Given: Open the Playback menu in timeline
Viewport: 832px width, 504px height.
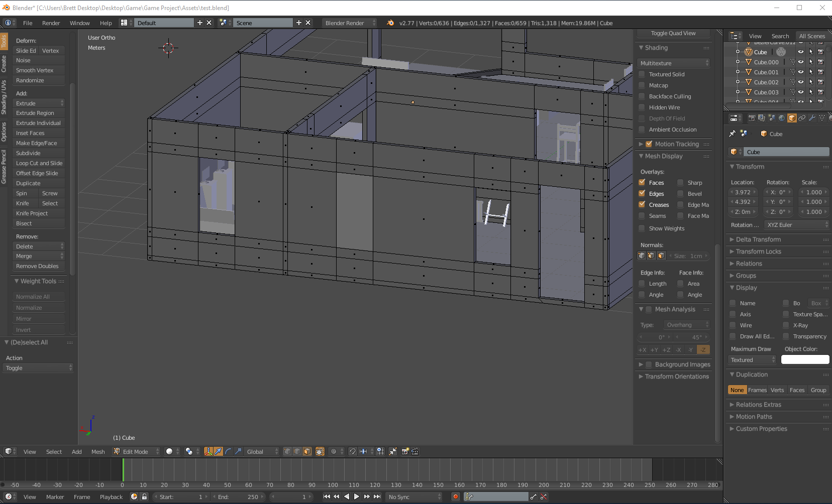Looking at the screenshot, I should (x=111, y=497).
